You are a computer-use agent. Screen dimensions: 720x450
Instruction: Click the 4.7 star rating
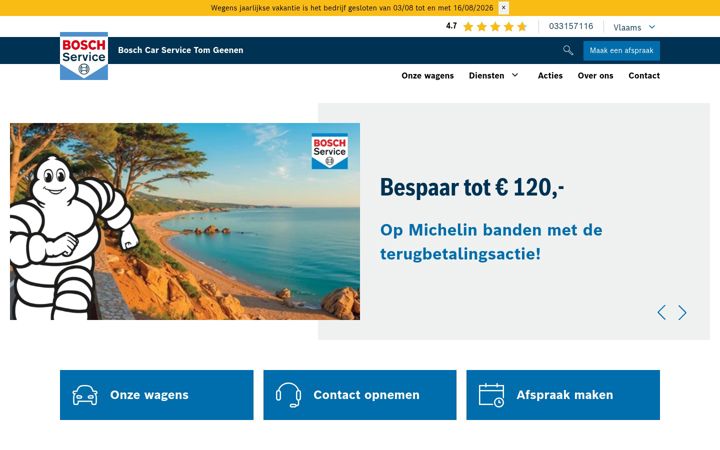[486, 26]
